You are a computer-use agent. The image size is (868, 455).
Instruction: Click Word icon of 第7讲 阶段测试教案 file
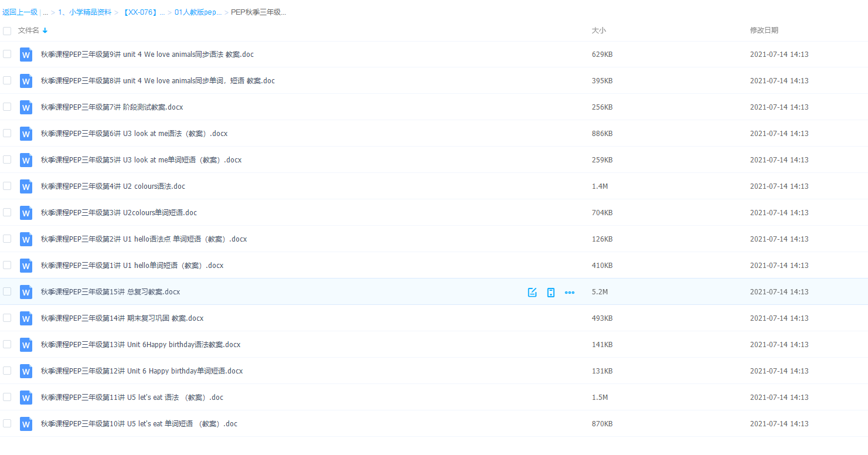coord(26,107)
